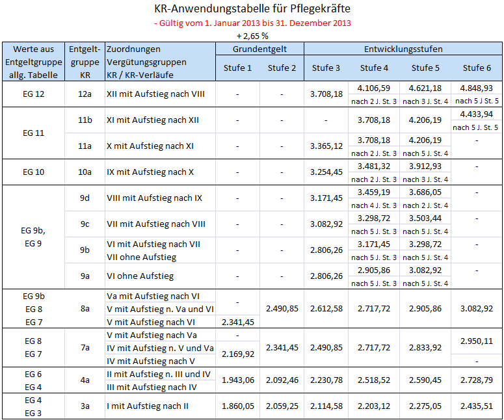Select the value 3.459,19

pos(374,192)
